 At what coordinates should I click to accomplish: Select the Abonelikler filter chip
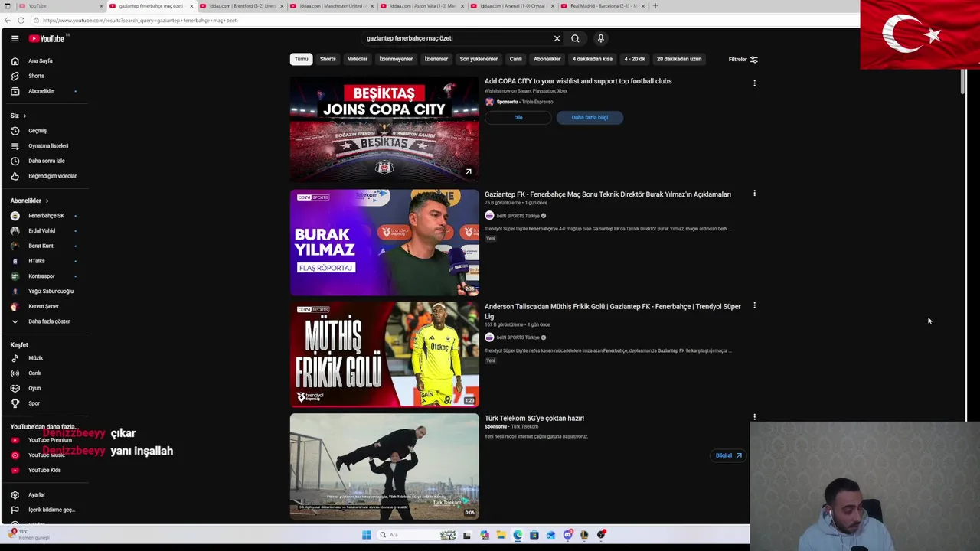click(x=547, y=59)
